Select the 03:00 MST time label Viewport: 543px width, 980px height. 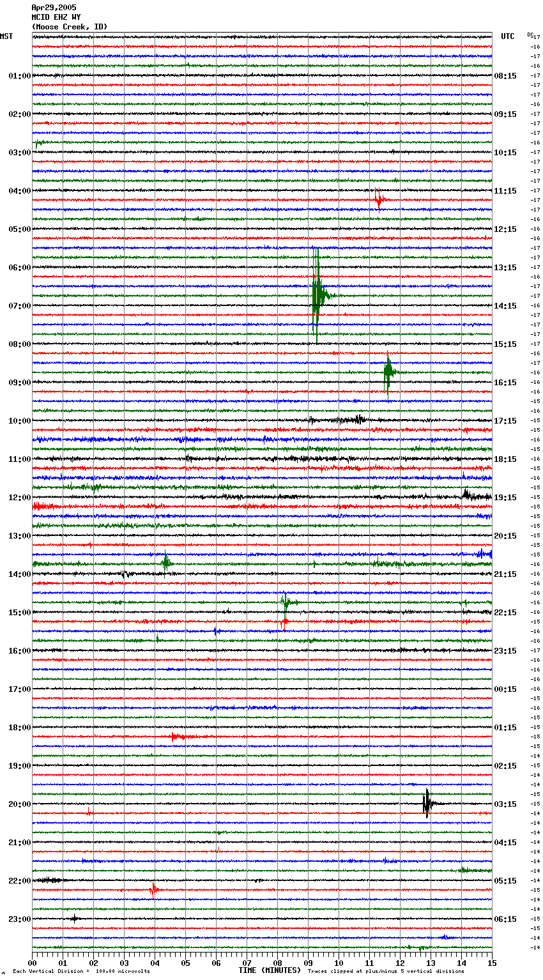tap(20, 153)
